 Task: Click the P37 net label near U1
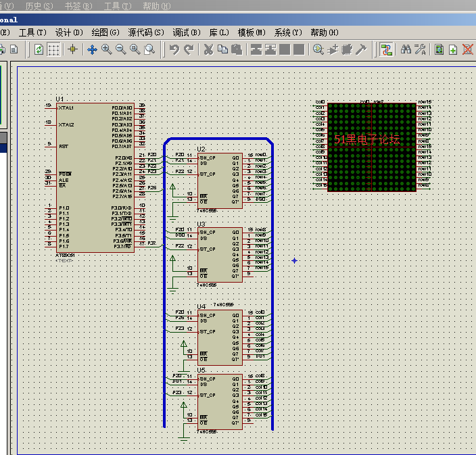pyautogui.click(x=151, y=243)
